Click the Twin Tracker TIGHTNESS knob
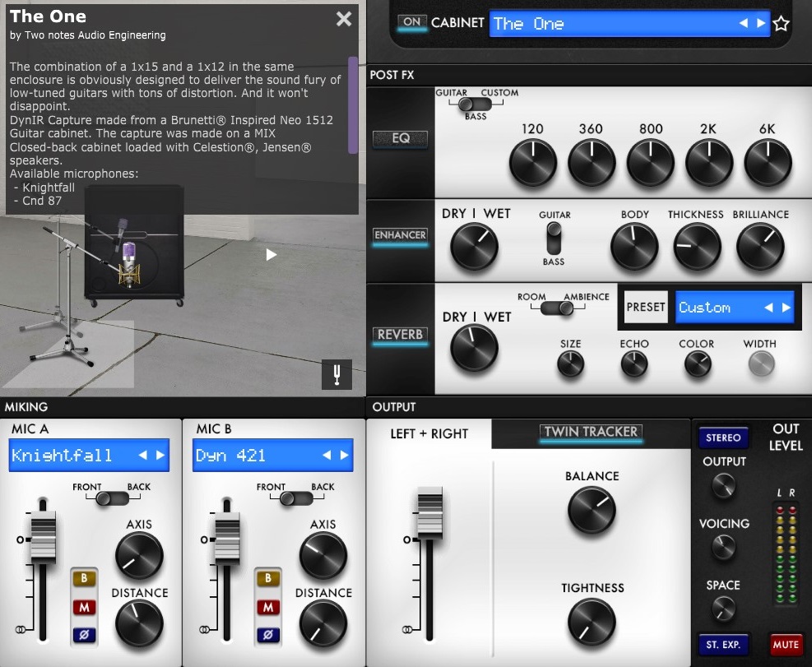 [x=592, y=623]
